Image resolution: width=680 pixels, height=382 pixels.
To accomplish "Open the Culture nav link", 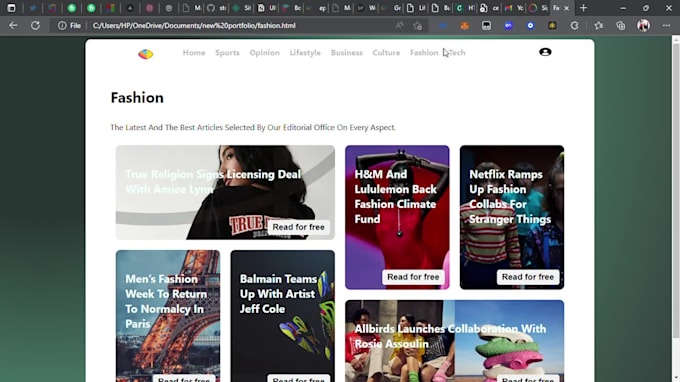I will coord(386,52).
